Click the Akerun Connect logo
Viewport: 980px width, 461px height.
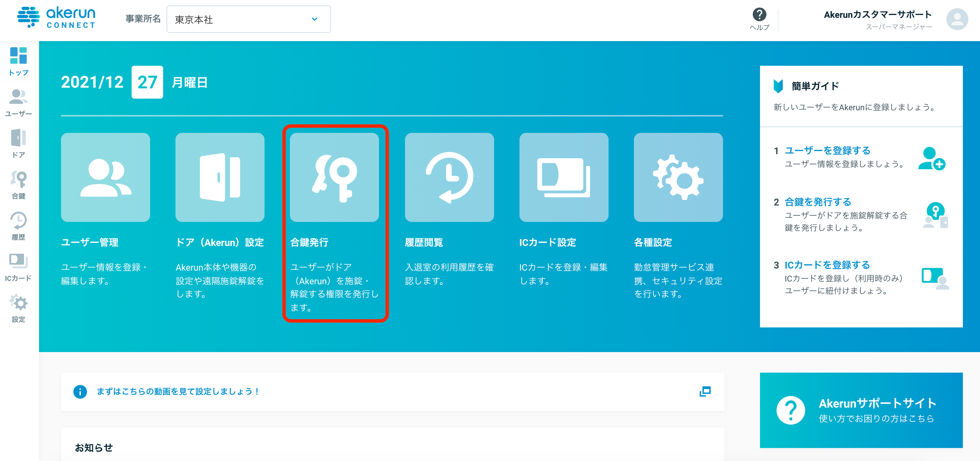(56, 17)
